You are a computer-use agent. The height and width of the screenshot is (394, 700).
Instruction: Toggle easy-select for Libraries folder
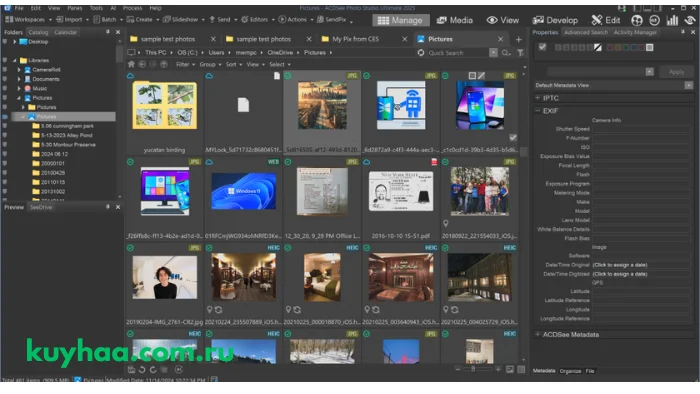(x=4, y=60)
